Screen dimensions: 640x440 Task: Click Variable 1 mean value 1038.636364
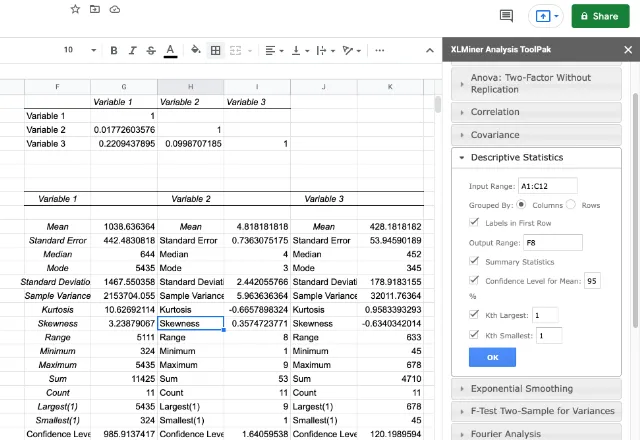[x=124, y=227]
